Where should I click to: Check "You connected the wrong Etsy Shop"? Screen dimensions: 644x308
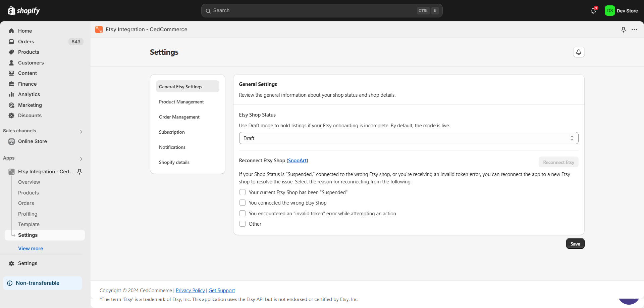(243, 203)
